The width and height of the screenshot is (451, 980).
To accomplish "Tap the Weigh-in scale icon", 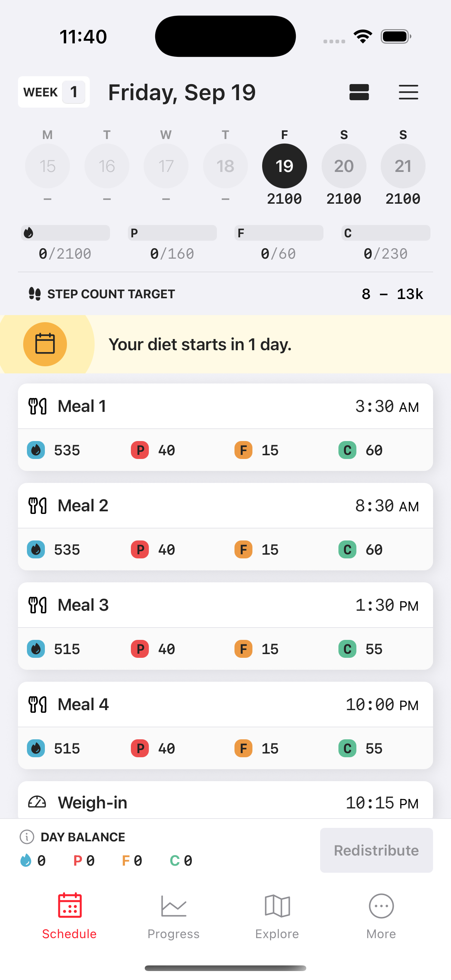I will [x=37, y=802].
